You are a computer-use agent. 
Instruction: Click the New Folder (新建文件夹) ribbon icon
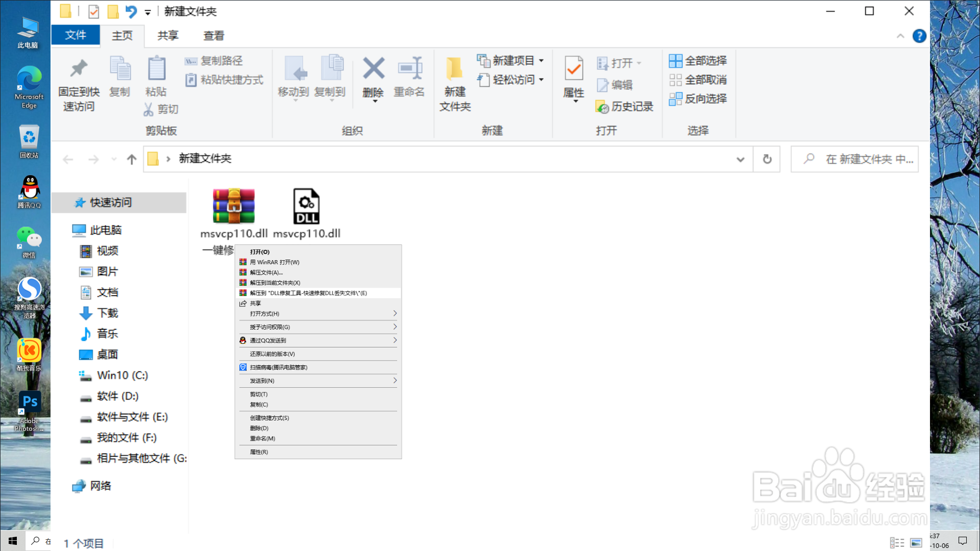click(454, 69)
